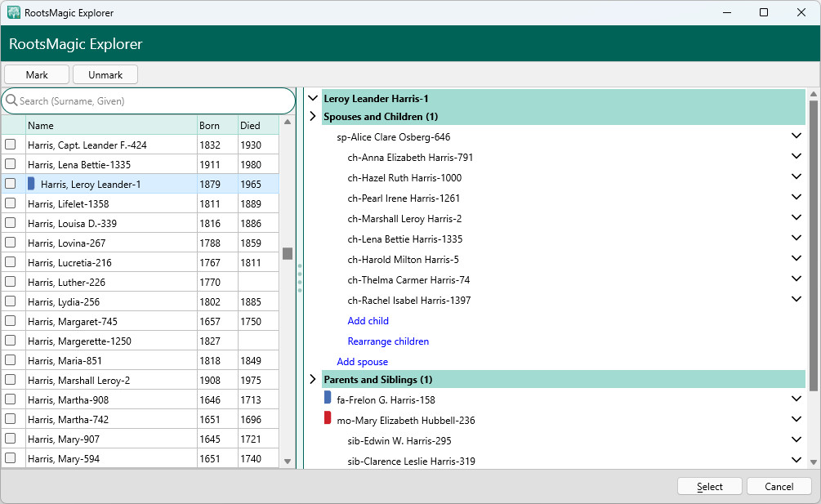The width and height of the screenshot is (821, 504).
Task: Click chevron next to ch-Rachel Isabel Harris-1397
Action: pos(796,299)
